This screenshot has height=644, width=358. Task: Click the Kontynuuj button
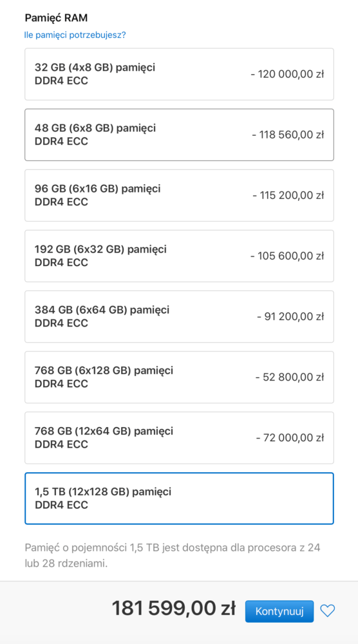coord(279,611)
